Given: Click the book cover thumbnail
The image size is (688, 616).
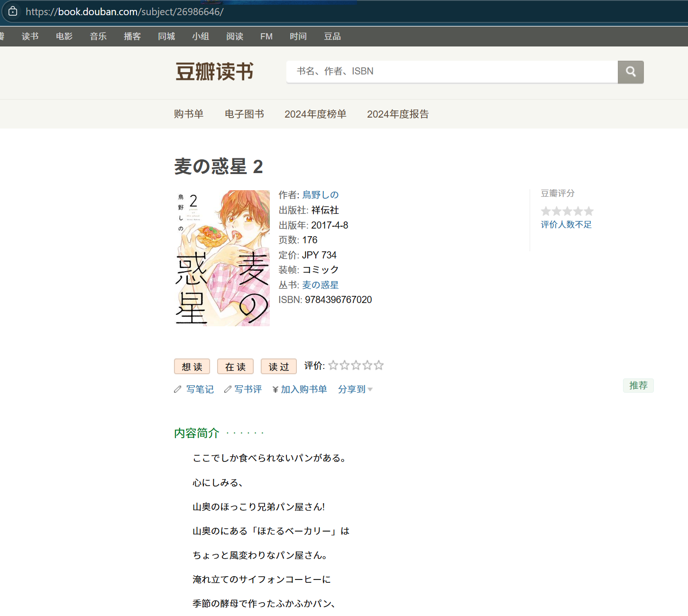Looking at the screenshot, I should (222, 258).
